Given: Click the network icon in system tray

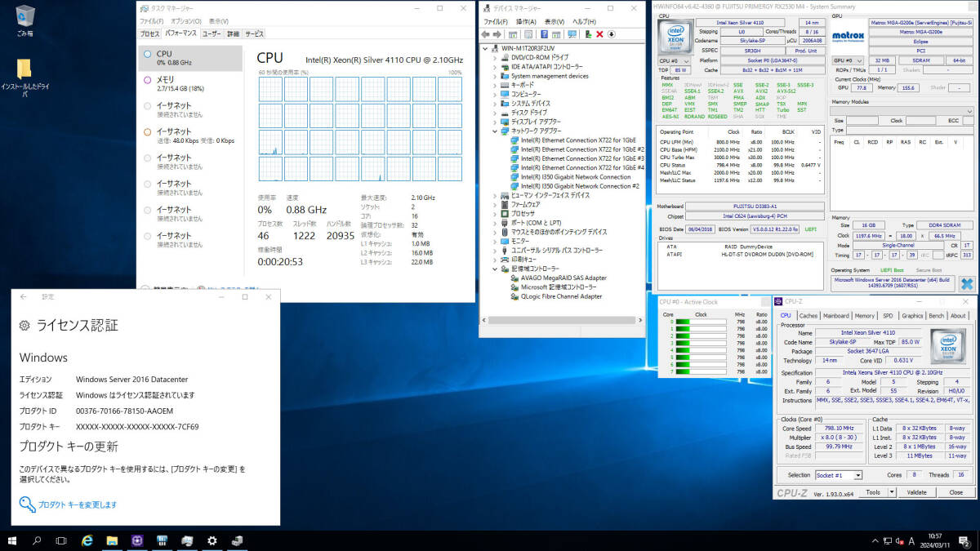Looking at the screenshot, I should tap(886, 540).
